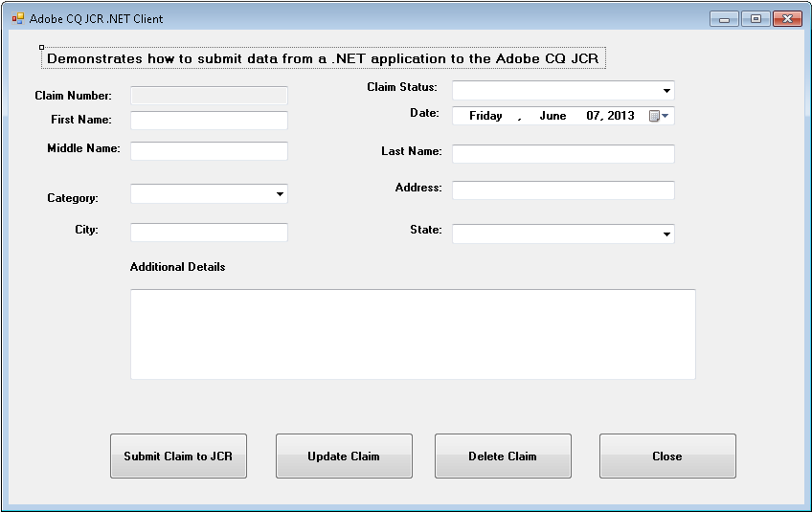
Task: Open the calendar picker icon in Date field
Action: coord(659,116)
